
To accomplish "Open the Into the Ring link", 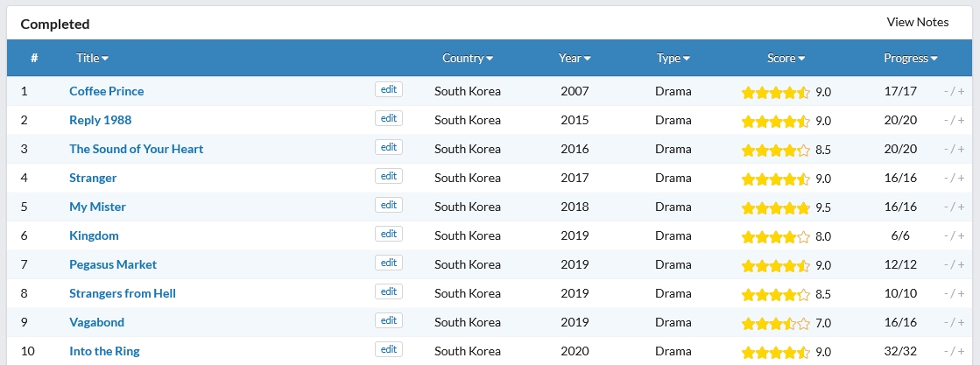I will (104, 351).
